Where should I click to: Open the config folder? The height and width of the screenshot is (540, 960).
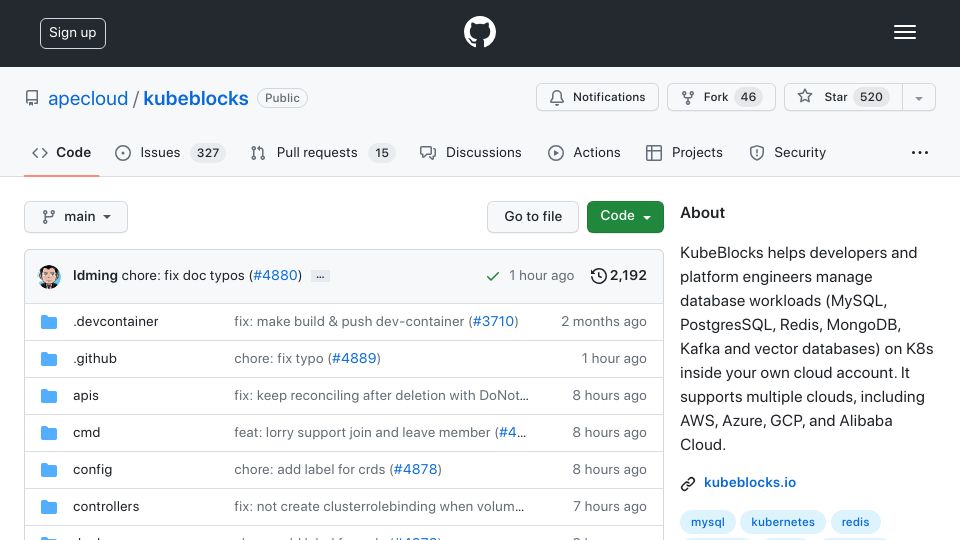(x=92, y=470)
